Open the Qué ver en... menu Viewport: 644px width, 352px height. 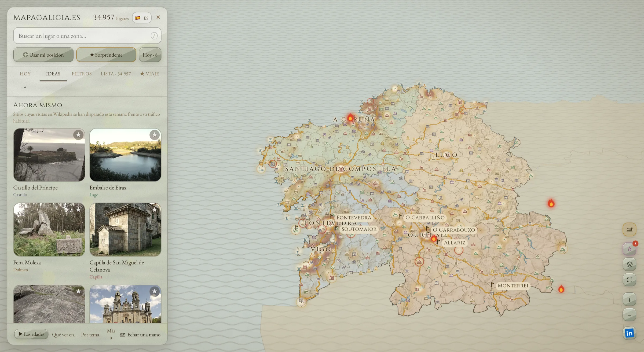pyautogui.click(x=65, y=335)
